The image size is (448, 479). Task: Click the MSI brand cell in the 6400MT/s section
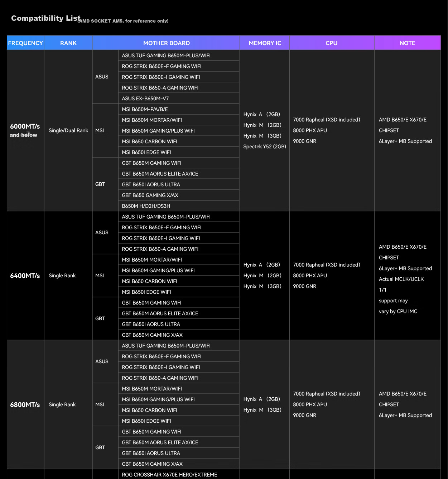[105, 276]
